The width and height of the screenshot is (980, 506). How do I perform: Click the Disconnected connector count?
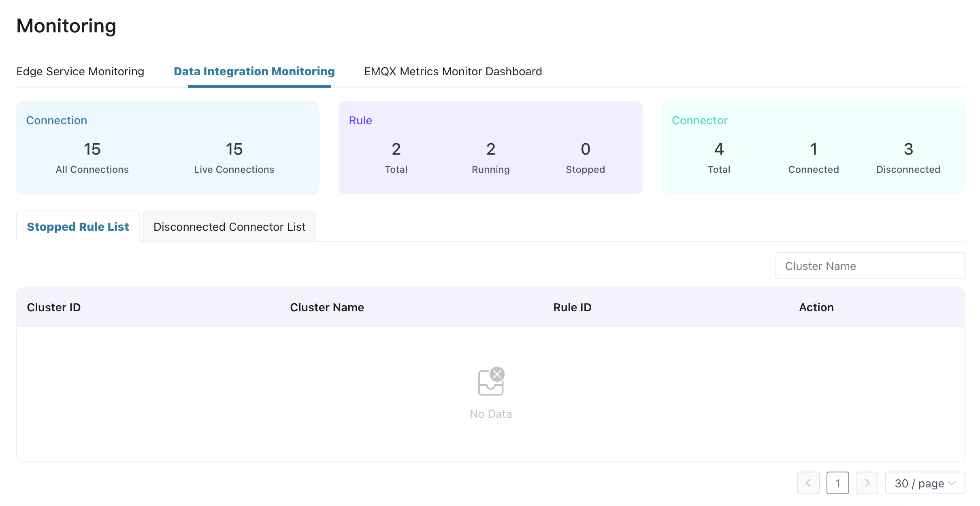(x=908, y=149)
